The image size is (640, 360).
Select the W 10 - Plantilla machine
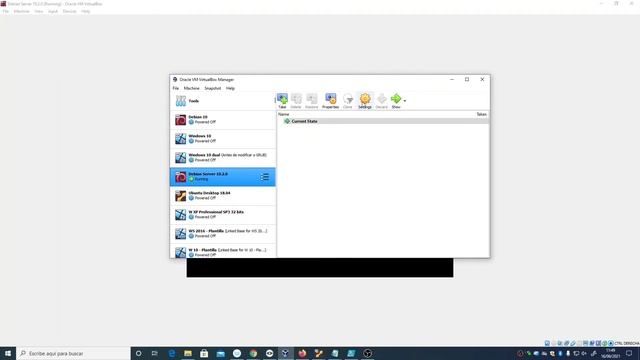click(223, 252)
